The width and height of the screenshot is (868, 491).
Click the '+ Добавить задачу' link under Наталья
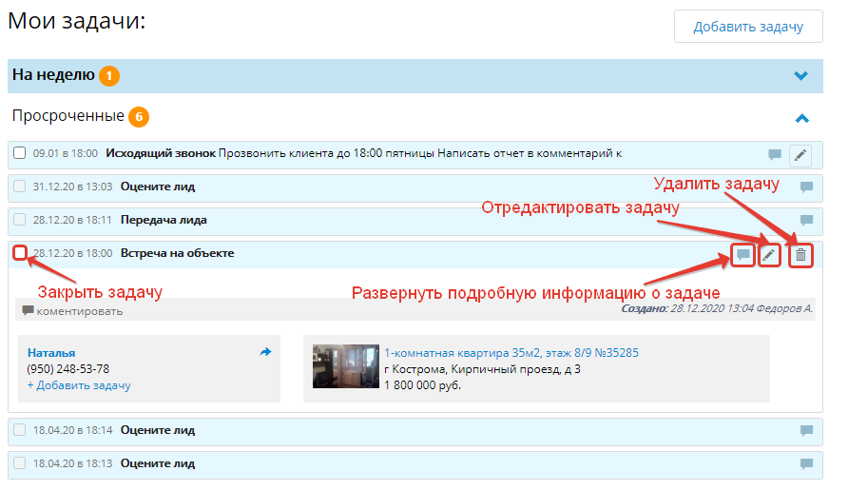[79, 385]
